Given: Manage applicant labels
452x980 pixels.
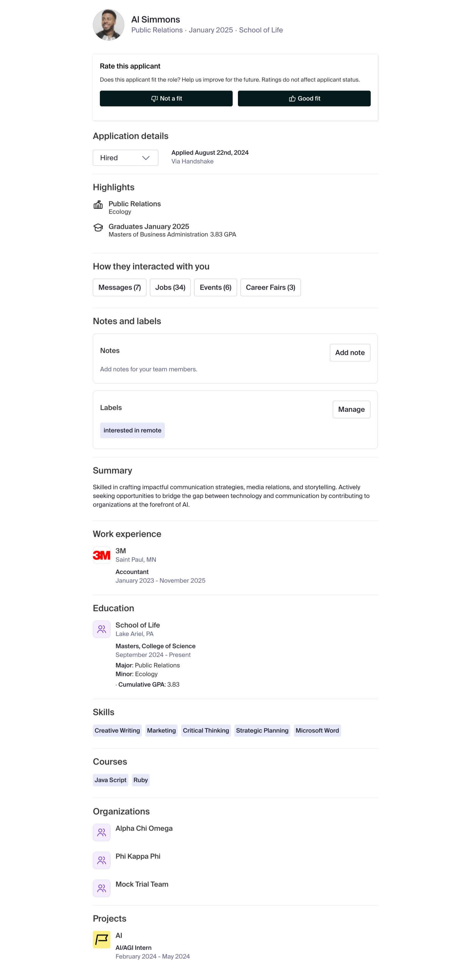Looking at the screenshot, I should pyautogui.click(x=351, y=409).
